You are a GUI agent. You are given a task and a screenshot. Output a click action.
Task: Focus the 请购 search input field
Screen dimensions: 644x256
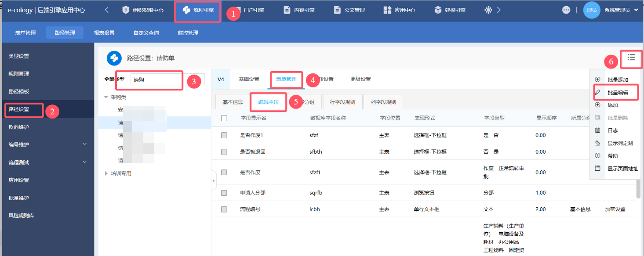point(156,80)
